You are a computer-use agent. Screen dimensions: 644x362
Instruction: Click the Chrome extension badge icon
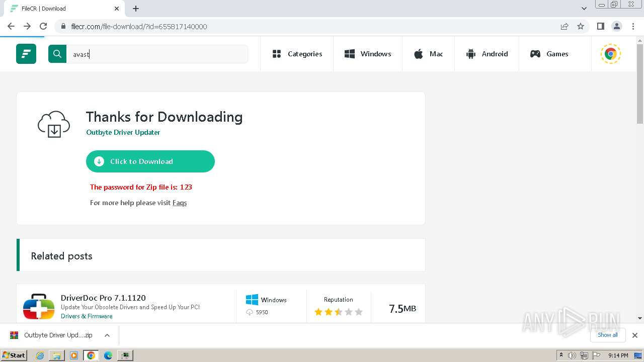pyautogui.click(x=611, y=54)
